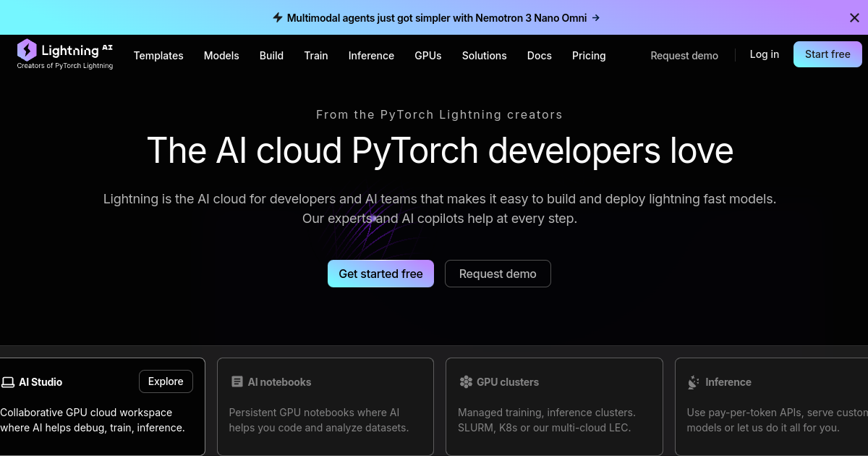Open the Train nav menu
868x456 pixels.
(316, 56)
